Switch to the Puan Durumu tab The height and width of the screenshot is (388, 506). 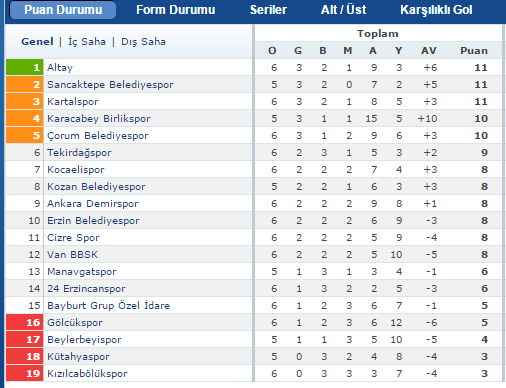pyautogui.click(x=63, y=10)
